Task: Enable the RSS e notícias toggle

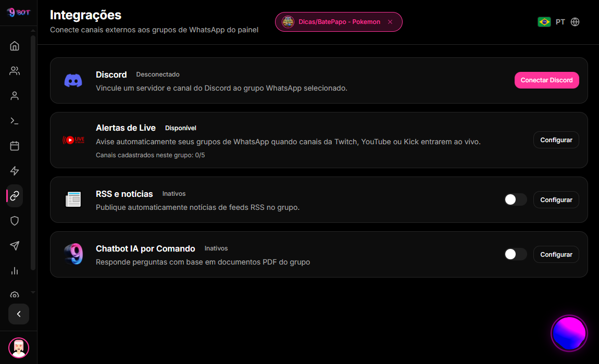Action: point(515,199)
